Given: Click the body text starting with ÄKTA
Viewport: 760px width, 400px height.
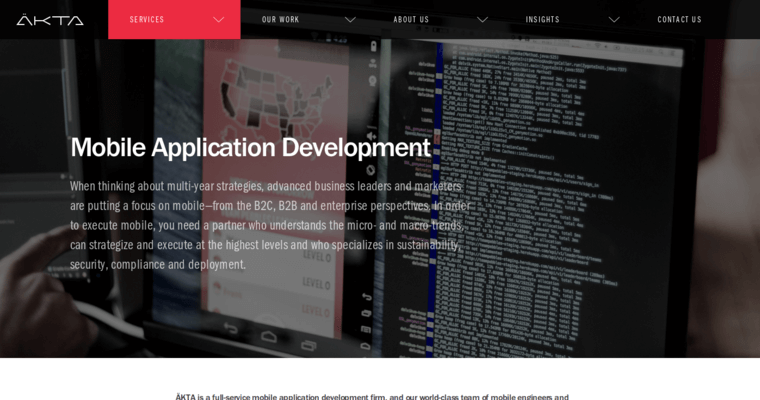Looking at the screenshot, I should tap(372, 396).
